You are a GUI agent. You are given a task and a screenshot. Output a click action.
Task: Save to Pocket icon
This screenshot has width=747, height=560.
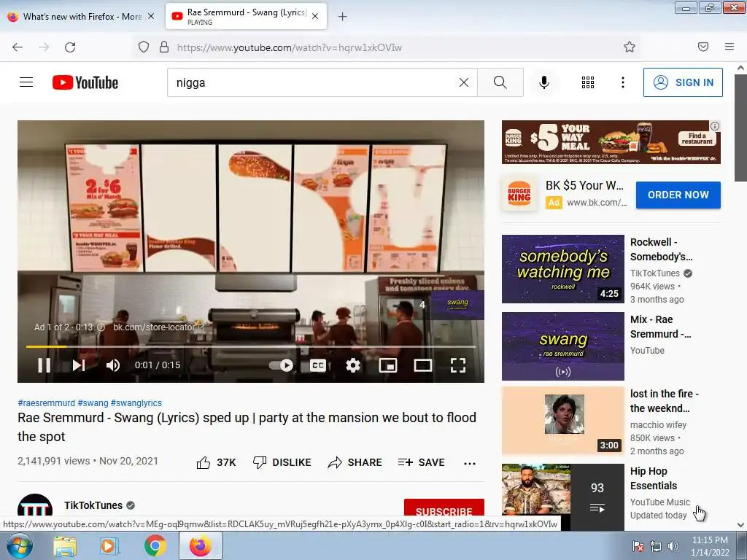pos(703,47)
